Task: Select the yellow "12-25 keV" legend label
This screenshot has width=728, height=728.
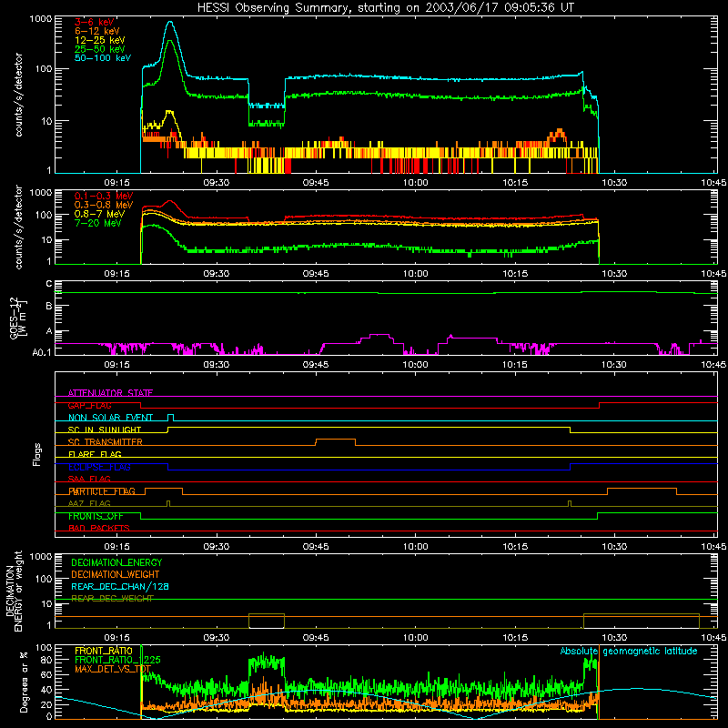Action: (x=100, y=40)
